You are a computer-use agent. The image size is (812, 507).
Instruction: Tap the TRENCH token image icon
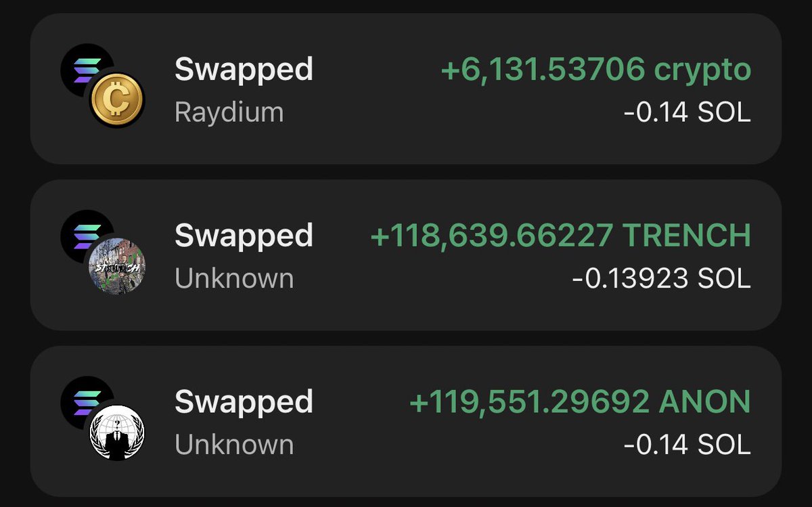click(x=116, y=267)
